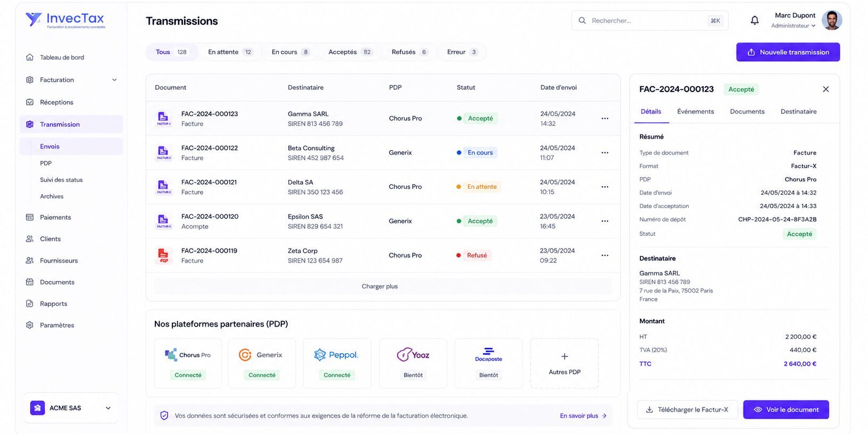Filter transmissions by En attente
The width and height of the screenshot is (868, 434).
click(230, 52)
